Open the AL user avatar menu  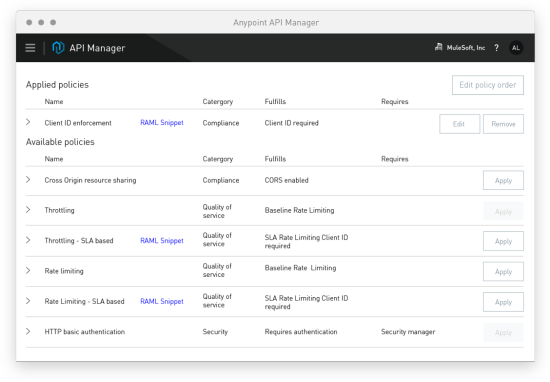pyautogui.click(x=516, y=48)
